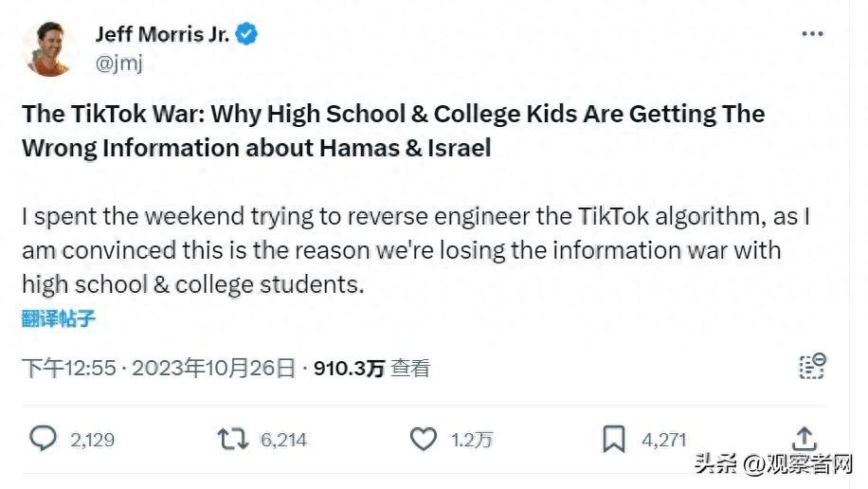Click the 6,214 reposts count
The height and width of the screenshot is (489, 868).
[x=283, y=440]
